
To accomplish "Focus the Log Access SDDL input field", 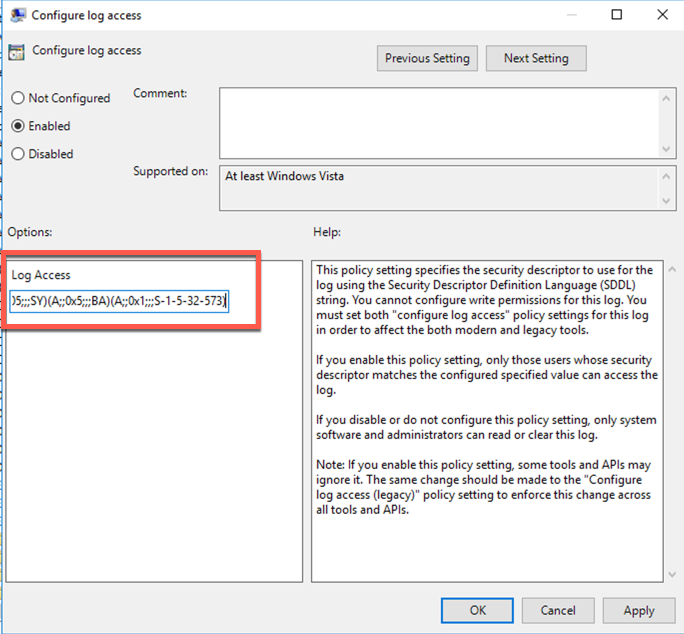I will (119, 300).
